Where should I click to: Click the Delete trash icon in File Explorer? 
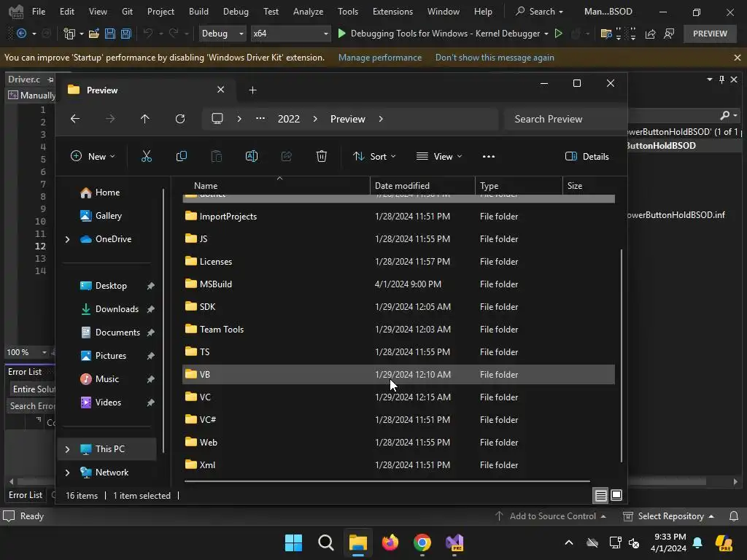pos(322,156)
